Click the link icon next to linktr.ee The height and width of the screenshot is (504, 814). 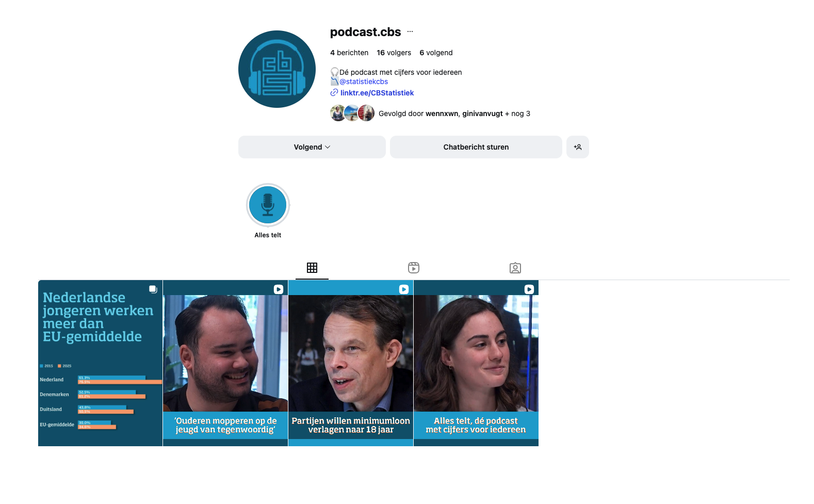334,93
